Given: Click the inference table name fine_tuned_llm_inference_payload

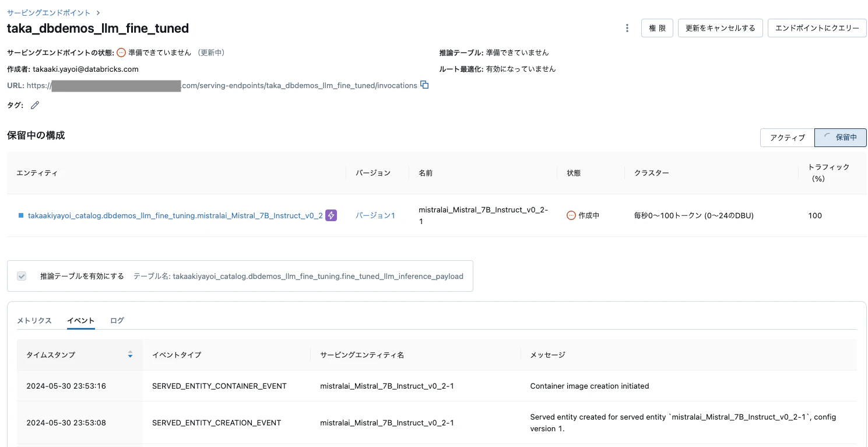Looking at the screenshot, I should [x=318, y=276].
